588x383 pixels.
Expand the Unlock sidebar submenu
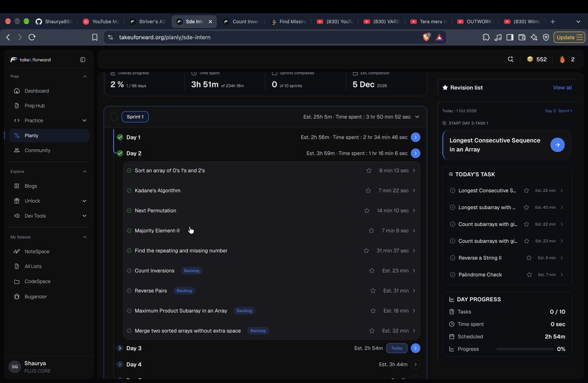[84, 201]
